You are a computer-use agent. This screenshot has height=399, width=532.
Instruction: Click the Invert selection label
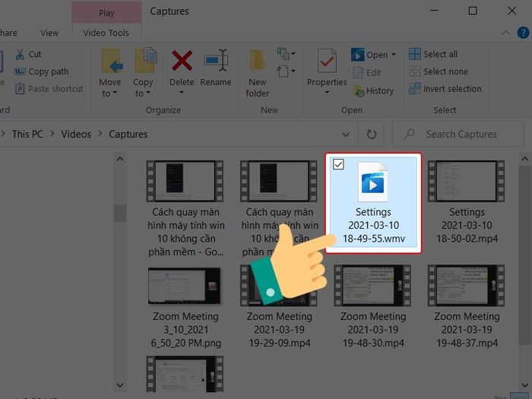click(x=452, y=89)
